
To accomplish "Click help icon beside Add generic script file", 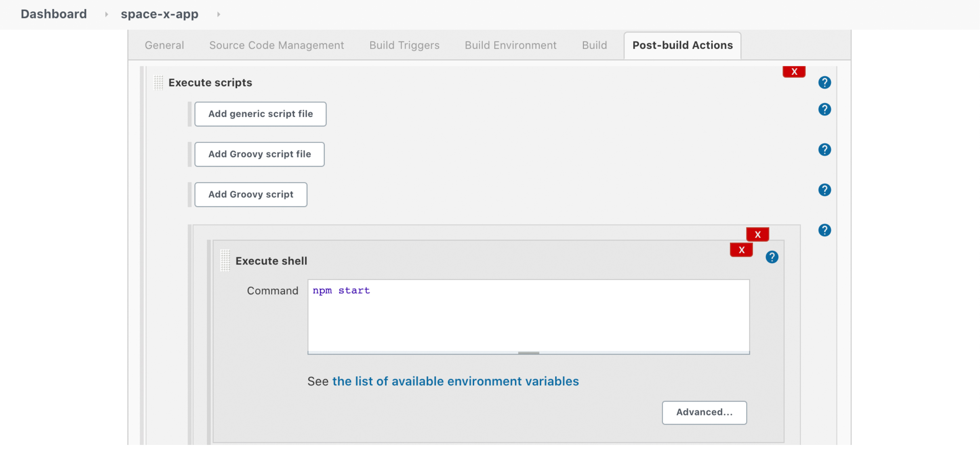I will [824, 110].
